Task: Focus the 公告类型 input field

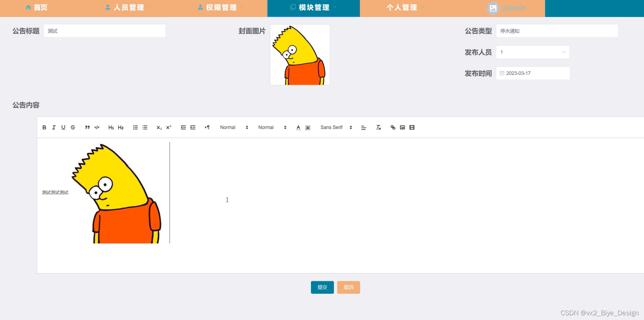Action: pos(557,31)
